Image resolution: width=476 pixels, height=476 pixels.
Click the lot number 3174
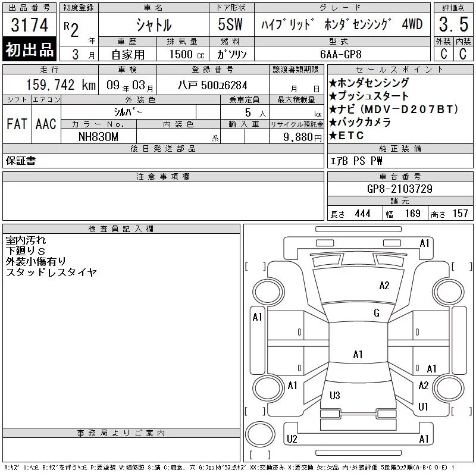(x=29, y=25)
